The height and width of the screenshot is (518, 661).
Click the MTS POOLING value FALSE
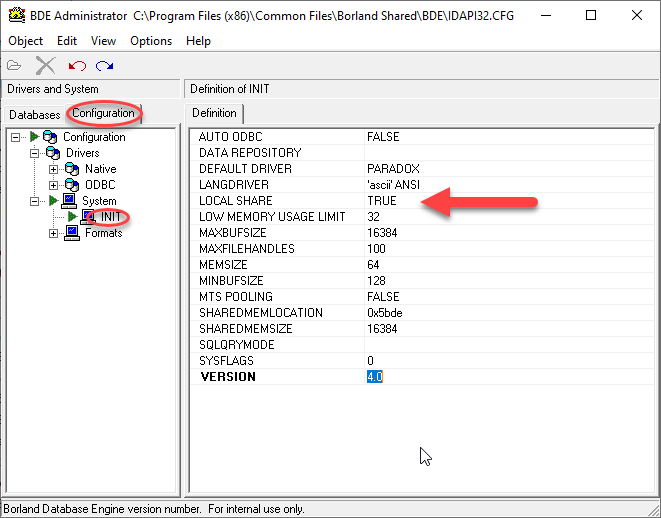[383, 297]
